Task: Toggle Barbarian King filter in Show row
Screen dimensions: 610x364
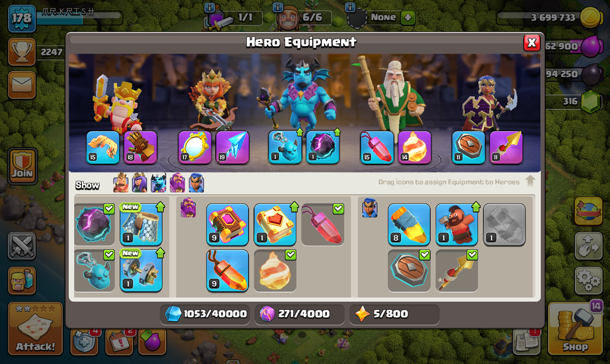Action: (x=120, y=183)
